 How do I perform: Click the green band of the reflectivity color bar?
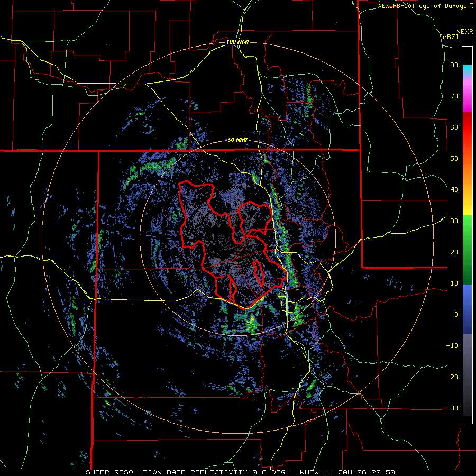pyautogui.click(x=467, y=250)
